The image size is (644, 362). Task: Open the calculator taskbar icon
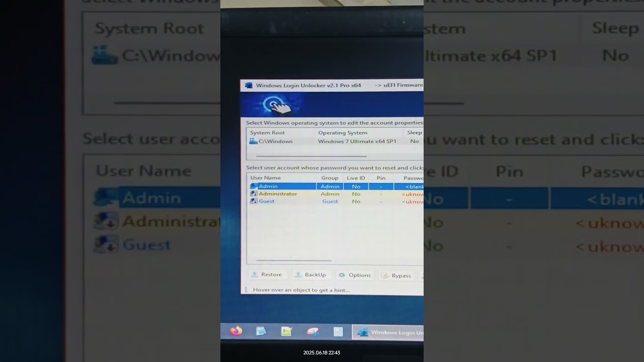338,332
